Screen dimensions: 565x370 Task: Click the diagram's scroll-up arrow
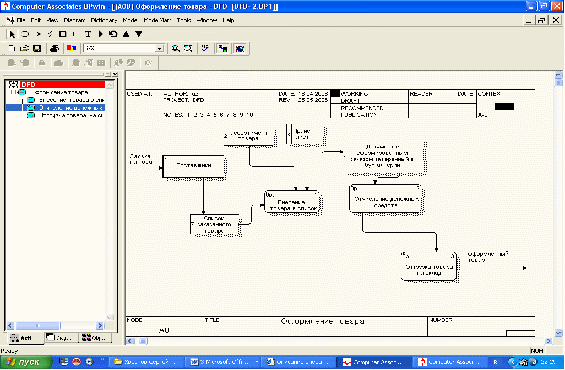pyautogui.click(x=558, y=75)
